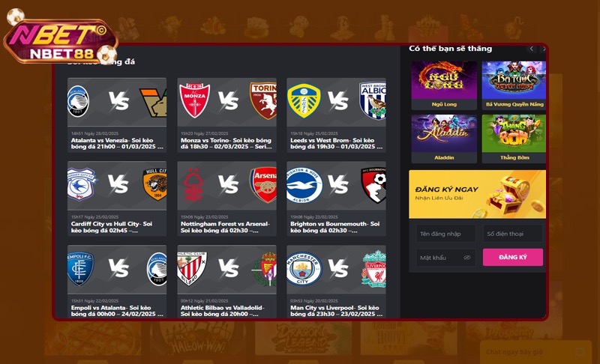Click the Arsenal club crest
Viewport: 600px width, 364px height.
263,185
